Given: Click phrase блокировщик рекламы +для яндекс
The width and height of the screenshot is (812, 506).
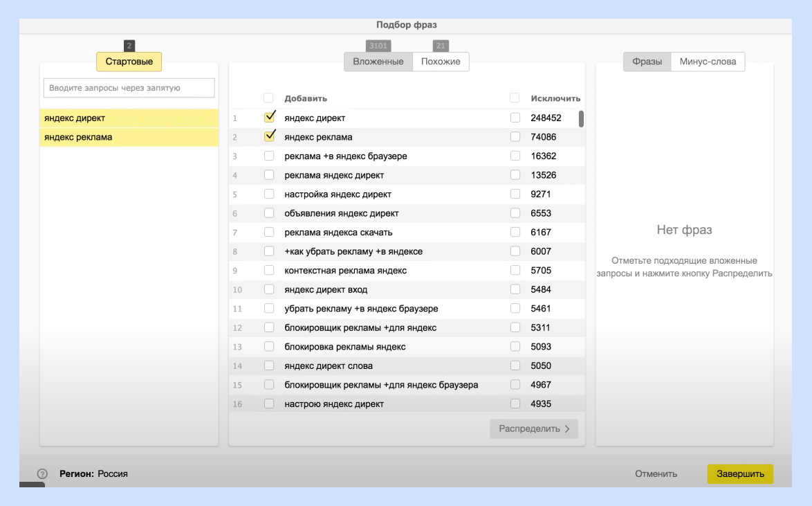Looking at the screenshot, I should 360,327.
